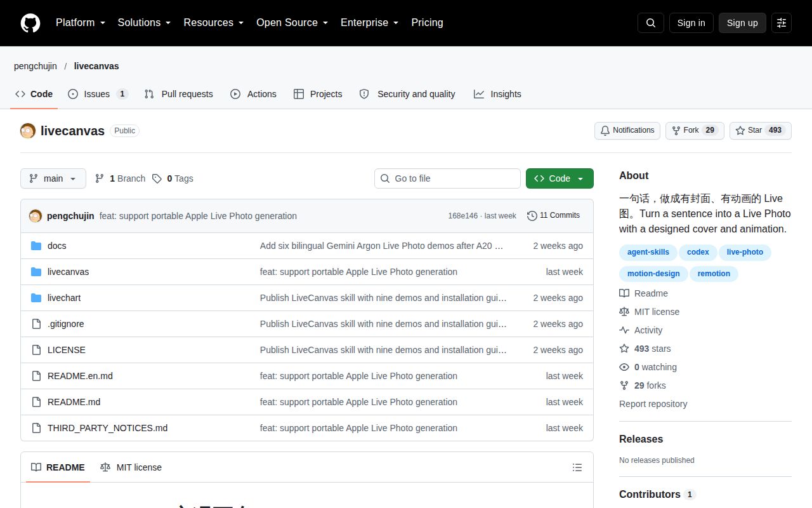The width and height of the screenshot is (812, 508).
Task: Open the remotion topic tag
Action: pyautogui.click(x=714, y=274)
